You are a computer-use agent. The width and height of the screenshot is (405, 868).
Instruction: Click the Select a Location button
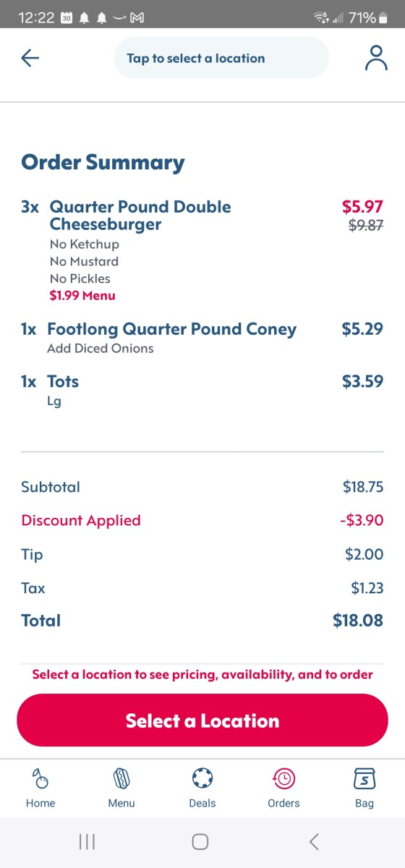(202, 720)
